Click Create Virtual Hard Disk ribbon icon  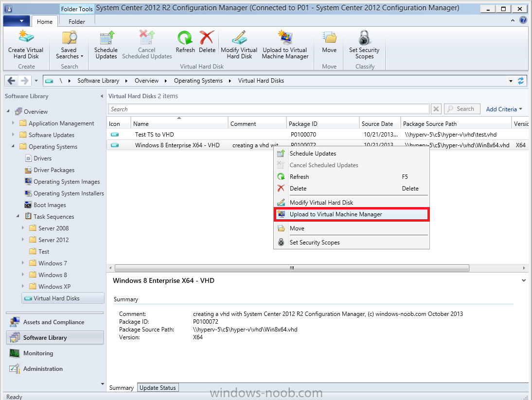pyautogui.click(x=26, y=37)
